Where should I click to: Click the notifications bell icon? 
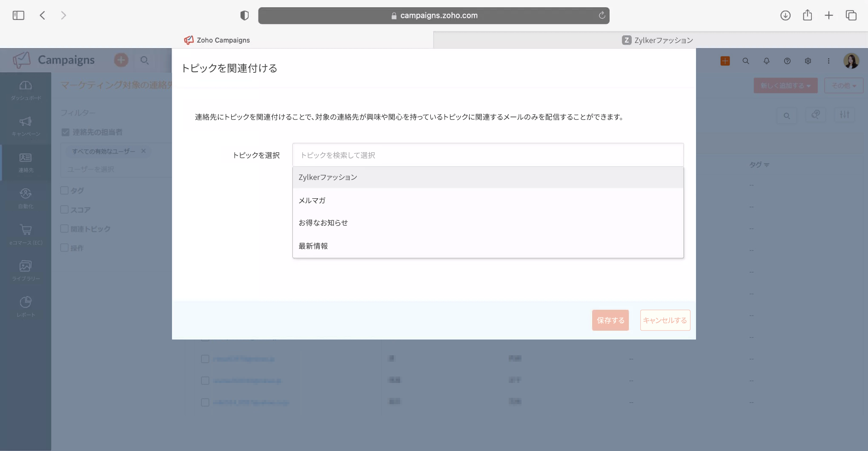[766, 61]
